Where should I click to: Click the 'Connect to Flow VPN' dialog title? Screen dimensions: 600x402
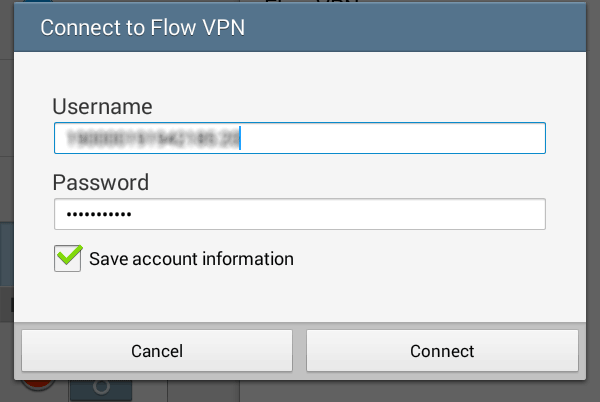[142, 27]
